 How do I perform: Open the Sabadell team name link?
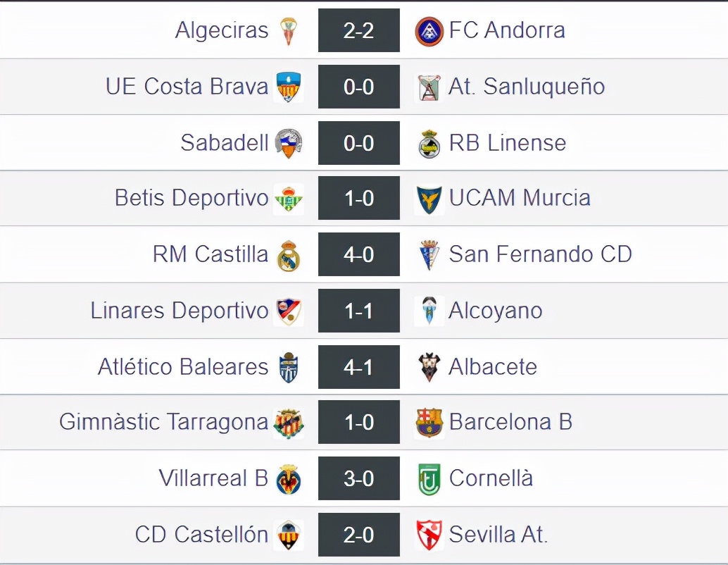coord(225,143)
